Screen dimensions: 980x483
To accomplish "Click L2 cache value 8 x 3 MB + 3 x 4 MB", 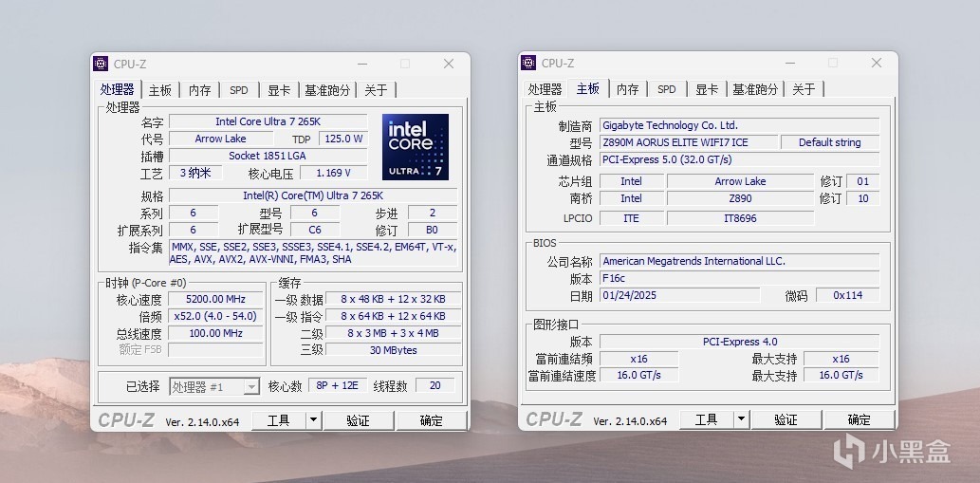I will [393, 333].
